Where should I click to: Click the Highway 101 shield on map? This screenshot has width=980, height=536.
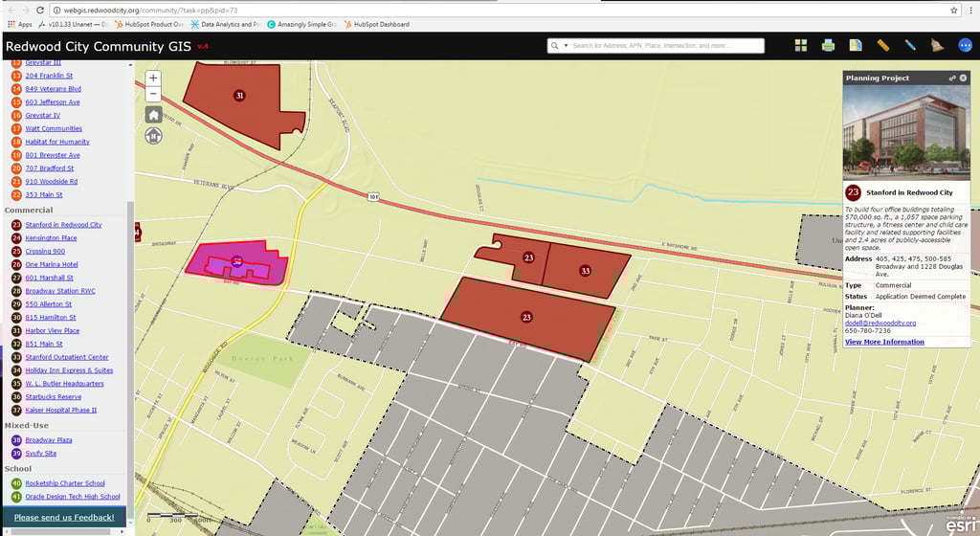[373, 197]
